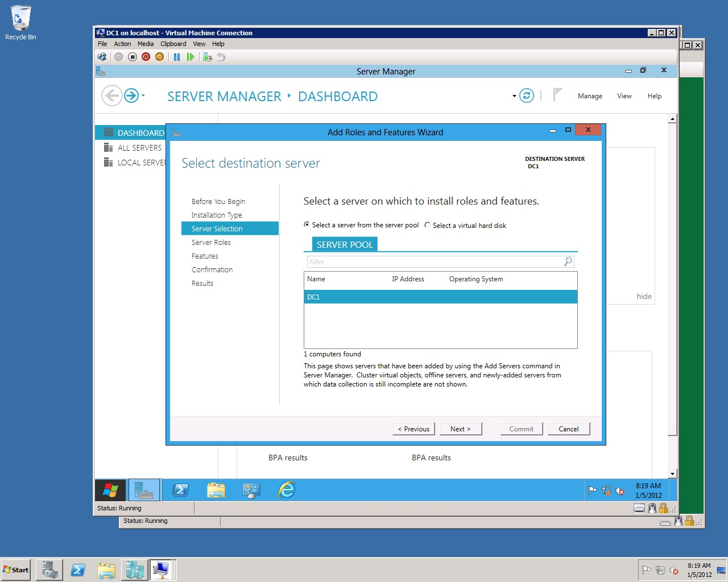
Task: Click host taskbar Virtual Machine Connection icon
Action: (x=162, y=570)
